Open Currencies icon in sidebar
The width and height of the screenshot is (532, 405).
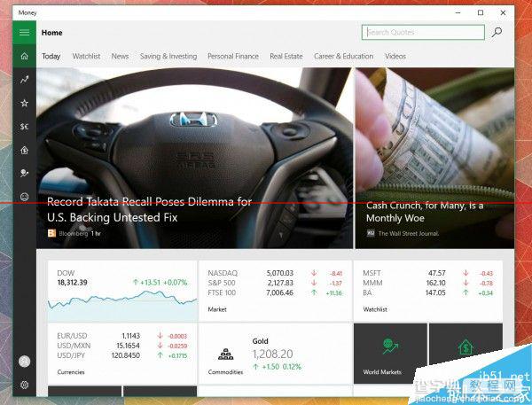(x=25, y=127)
